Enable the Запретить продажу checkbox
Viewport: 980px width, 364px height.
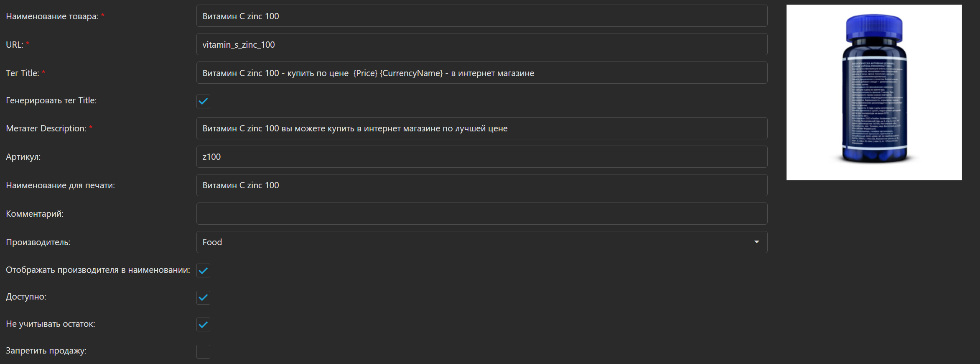pyautogui.click(x=203, y=351)
